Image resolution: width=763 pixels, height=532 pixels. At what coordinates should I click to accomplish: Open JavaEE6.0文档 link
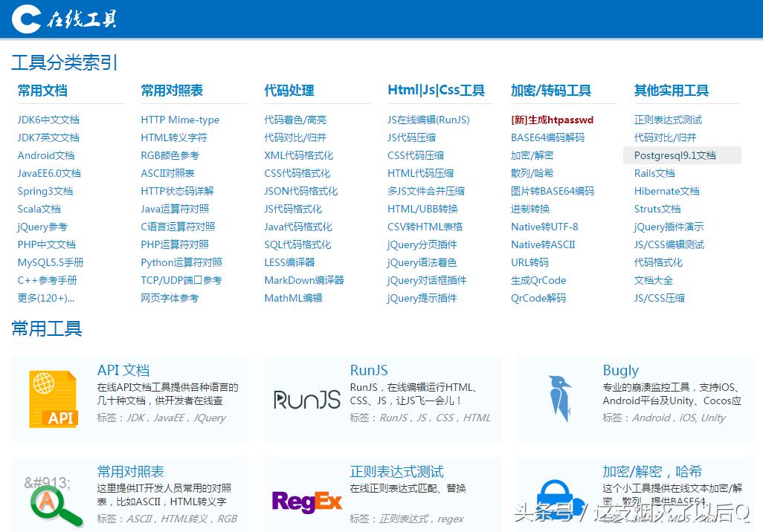(49, 173)
